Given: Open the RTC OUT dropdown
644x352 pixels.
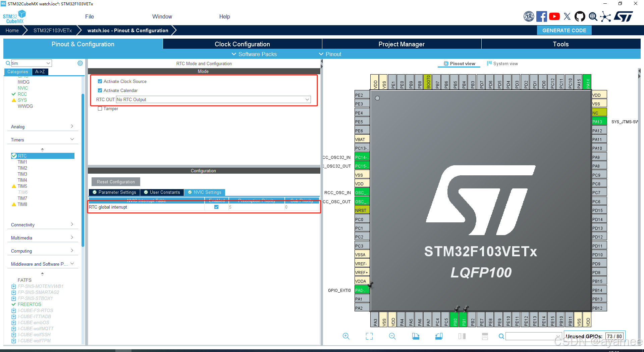Looking at the screenshot, I should pos(213,99).
